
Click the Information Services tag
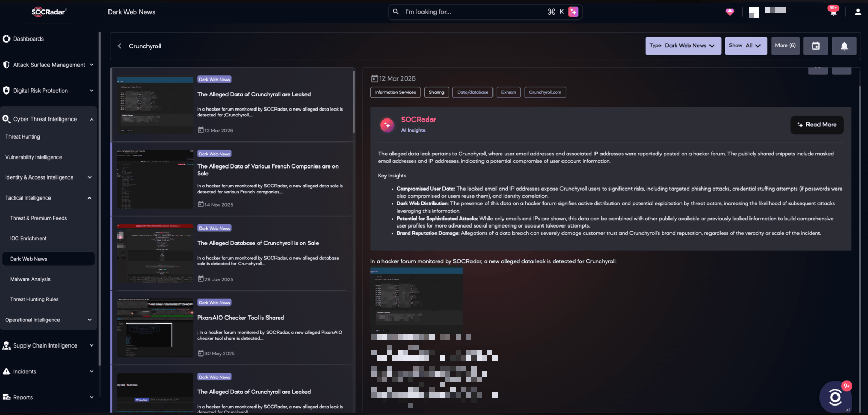click(x=395, y=92)
